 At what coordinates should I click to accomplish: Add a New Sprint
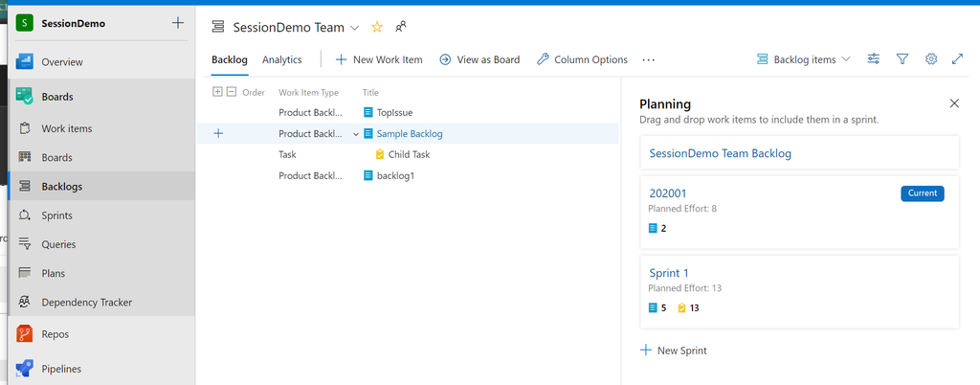tap(674, 350)
